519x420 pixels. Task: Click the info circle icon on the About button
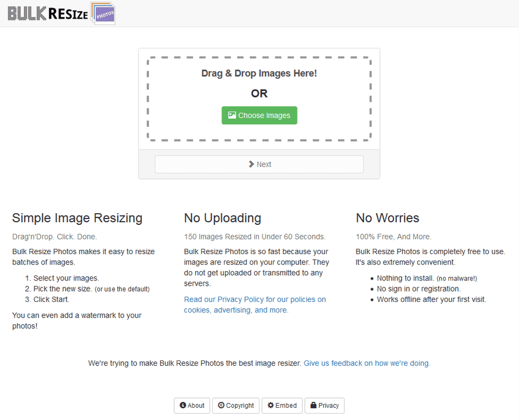pos(183,405)
